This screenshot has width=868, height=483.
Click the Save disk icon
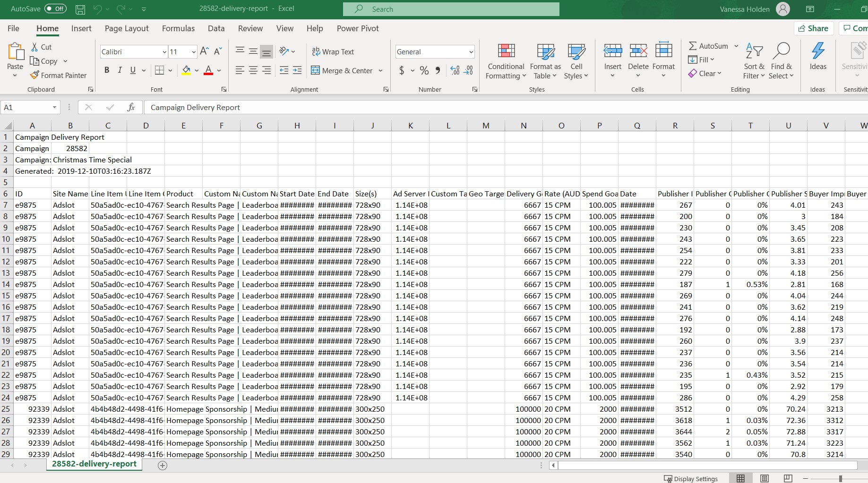pyautogui.click(x=80, y=9)
